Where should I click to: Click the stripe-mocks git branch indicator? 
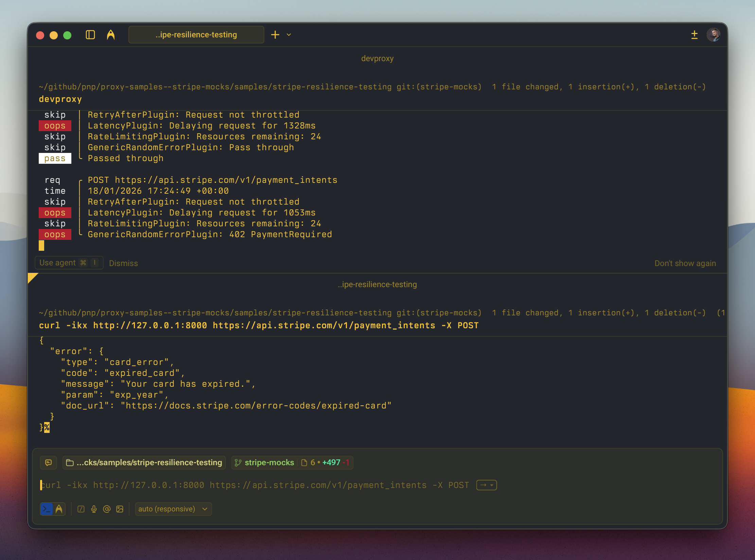coord(269,462)
